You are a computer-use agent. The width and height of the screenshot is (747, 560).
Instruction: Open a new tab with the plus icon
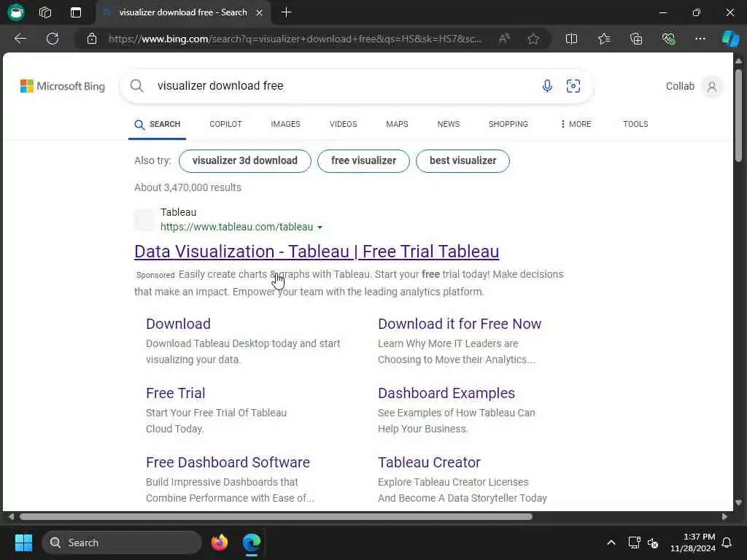tap(286, 12)
